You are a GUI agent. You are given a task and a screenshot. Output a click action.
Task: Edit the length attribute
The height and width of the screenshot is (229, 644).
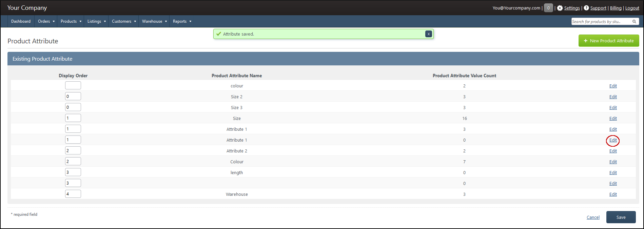coord(613,172)
